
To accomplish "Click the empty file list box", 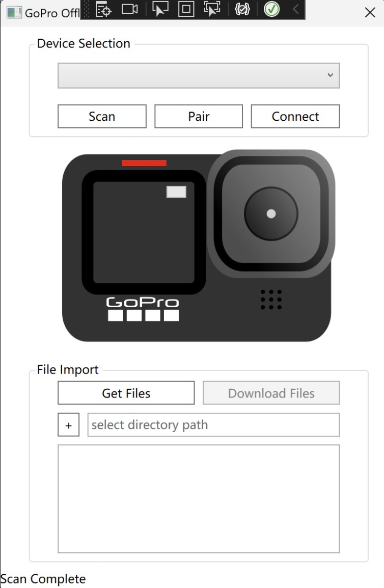I will [x=199, y=499].
